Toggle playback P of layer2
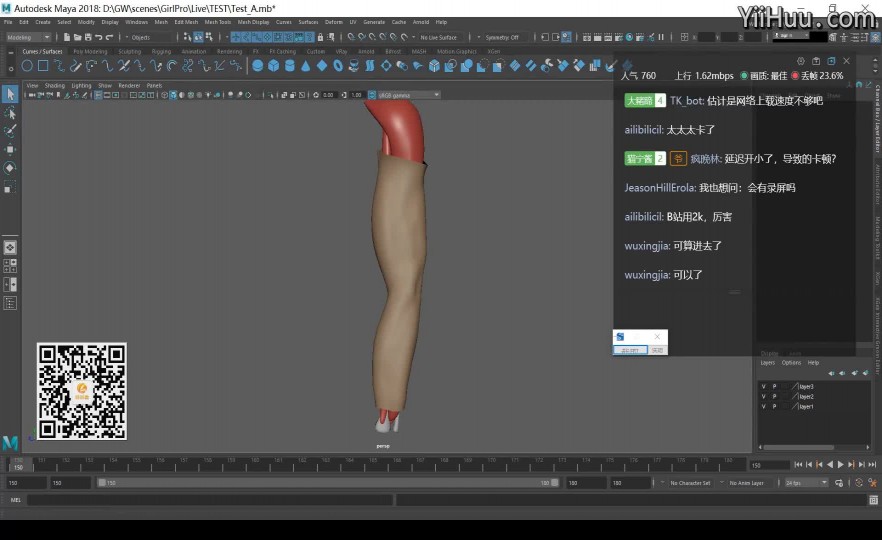 [774, 397]
